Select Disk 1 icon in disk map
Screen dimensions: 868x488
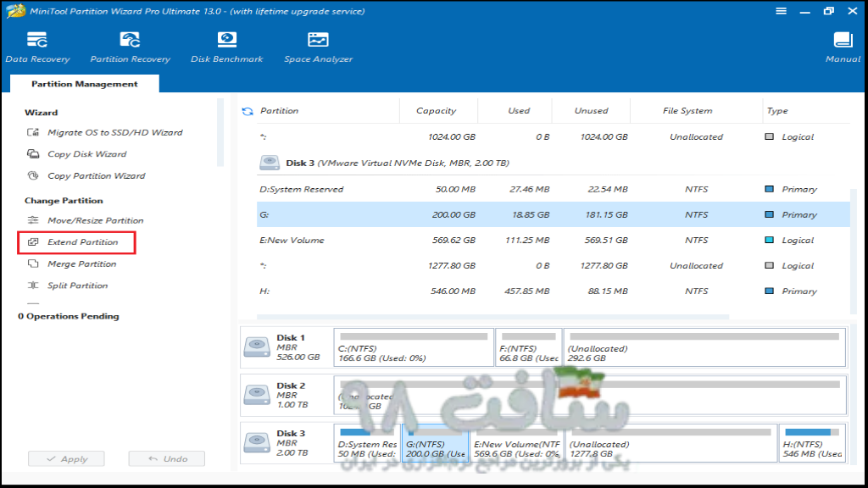(x=257, y=347)
